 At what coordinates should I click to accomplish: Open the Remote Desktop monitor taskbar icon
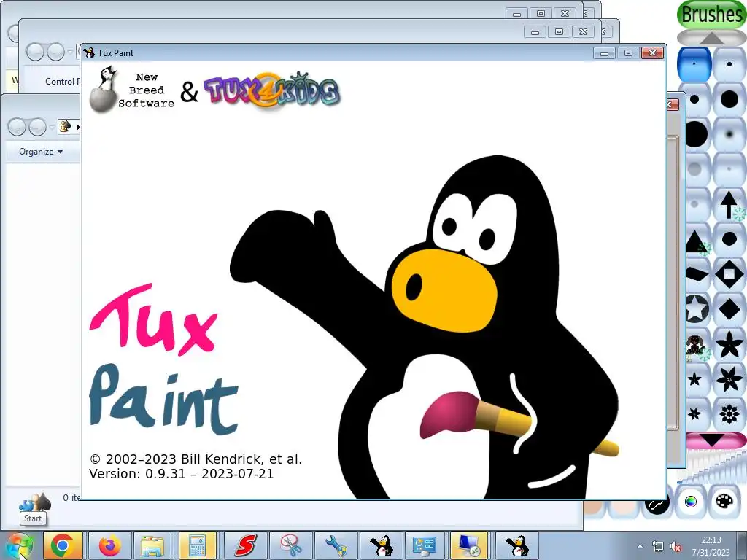[x=469, y=545]
